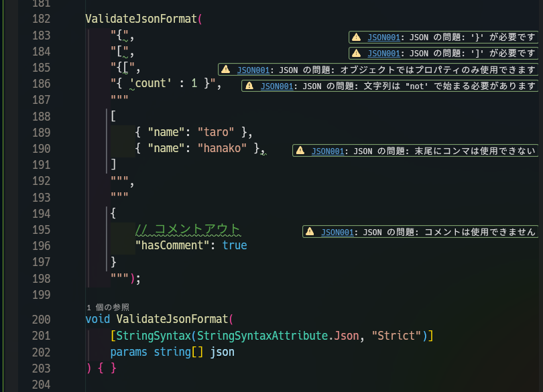
Task: Click line number 200 in gutter
Action: [41, 319]
